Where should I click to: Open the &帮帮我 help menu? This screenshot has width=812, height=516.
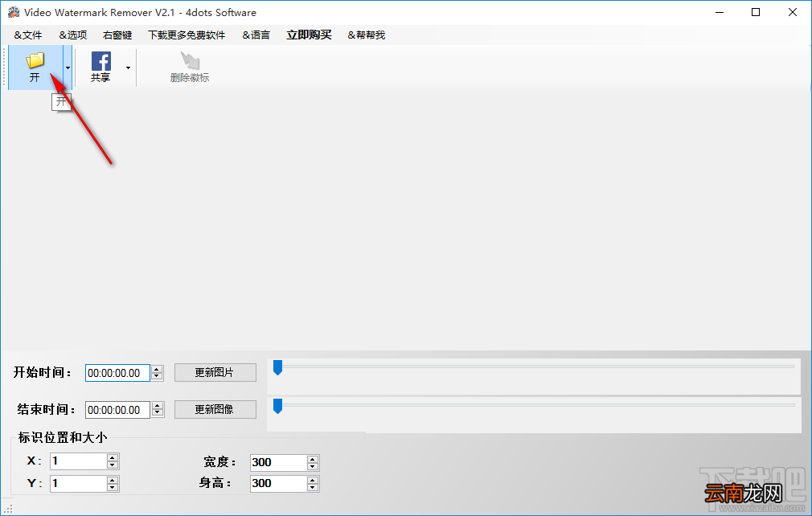coord(366,35)
